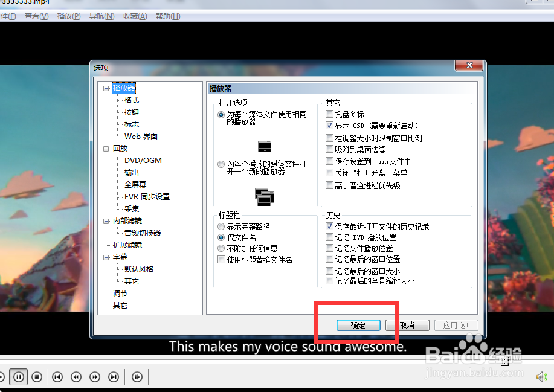This screenshot has height=392, width=554.
Task: Collapse the 播放器 tree branch
Action: 106,88
